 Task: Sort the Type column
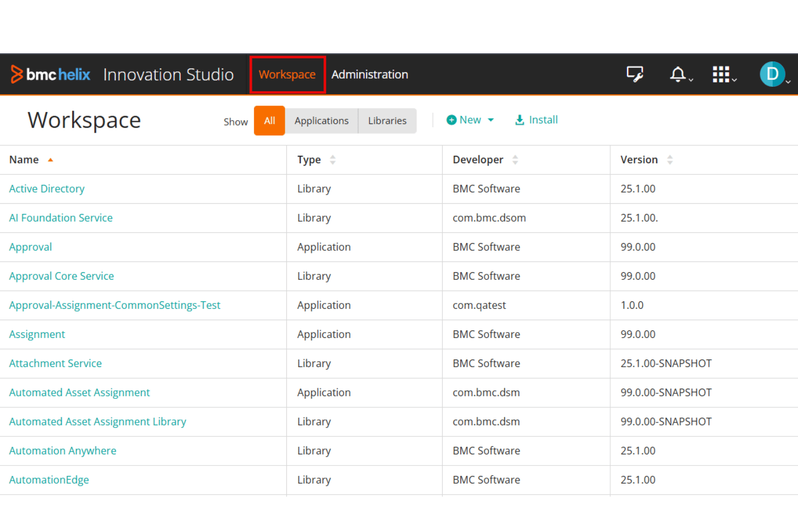tap(333, 160)
